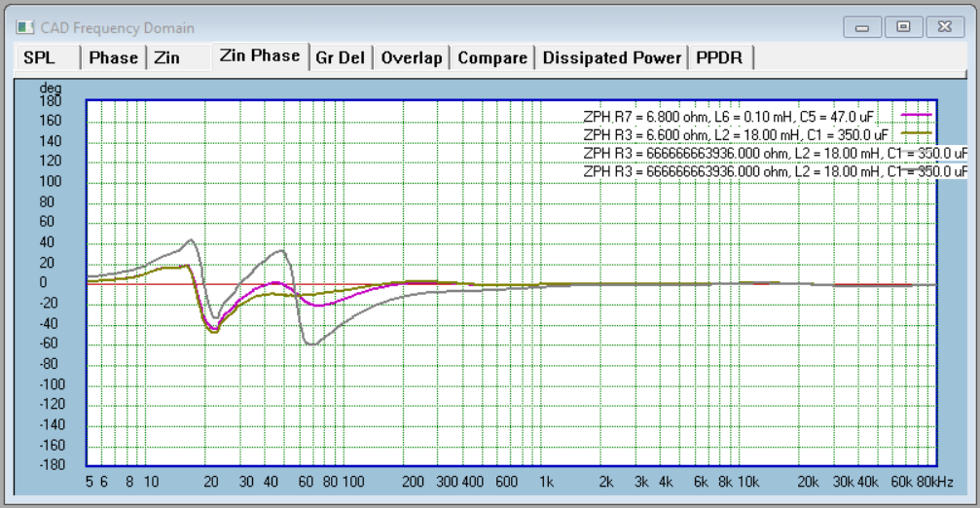Click the olive legend line for R3 6.600 ohm
The image size is (980, 508).
click(x=916, y=133)
